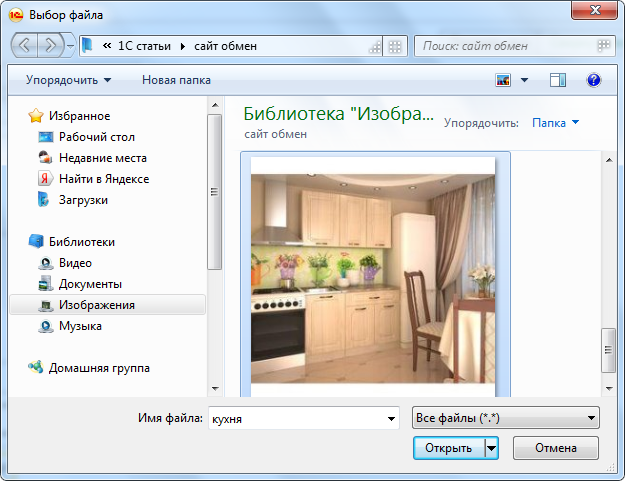Click the Новая папка button

point(176,79)
